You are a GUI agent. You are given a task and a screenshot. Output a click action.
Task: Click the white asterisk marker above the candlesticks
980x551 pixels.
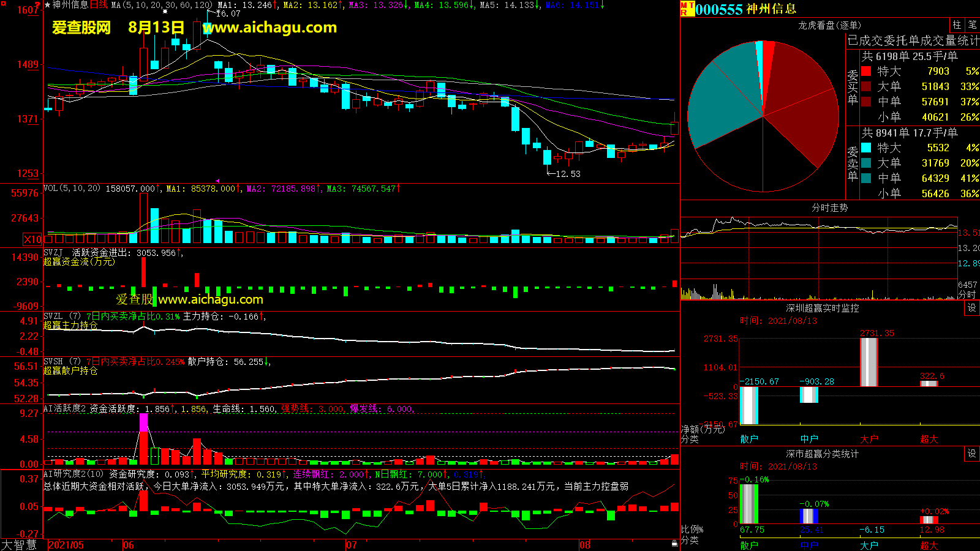pos(165,11)
